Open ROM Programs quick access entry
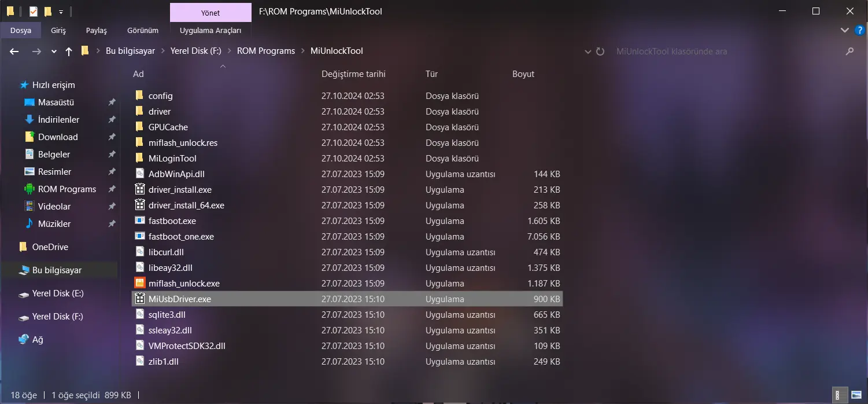 coord(67,189)
